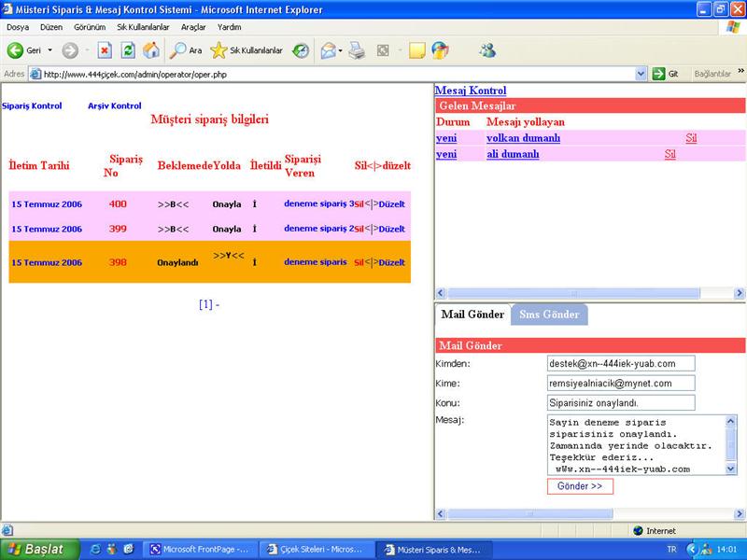Switch to Microsoft FrontPage taskbar window
The width and height of the screenshot is (747, 560).
point(201,550)
